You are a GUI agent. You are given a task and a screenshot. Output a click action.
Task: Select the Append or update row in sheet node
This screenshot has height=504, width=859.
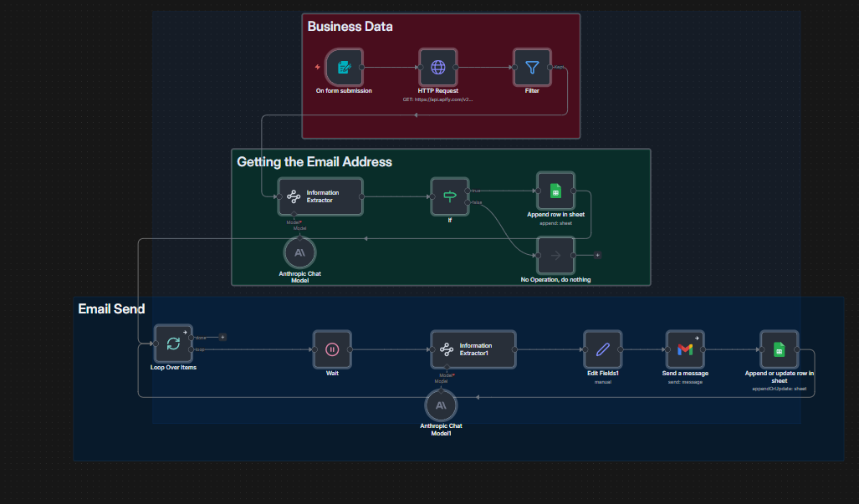(x=779, y=349)
